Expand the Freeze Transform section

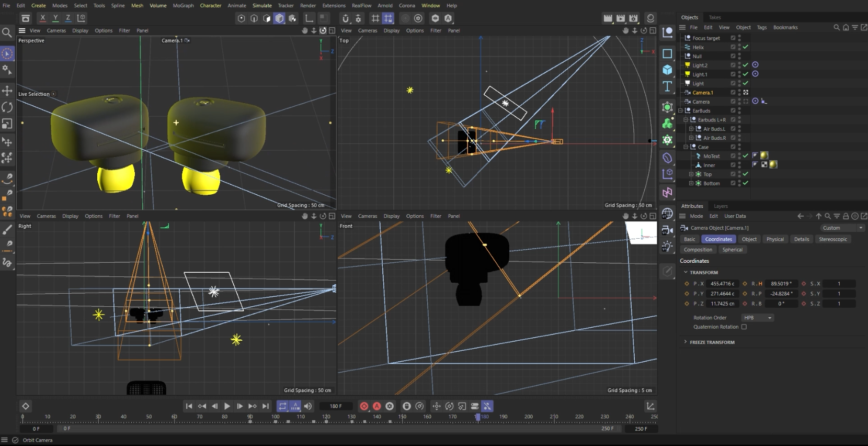click(686, 342)
